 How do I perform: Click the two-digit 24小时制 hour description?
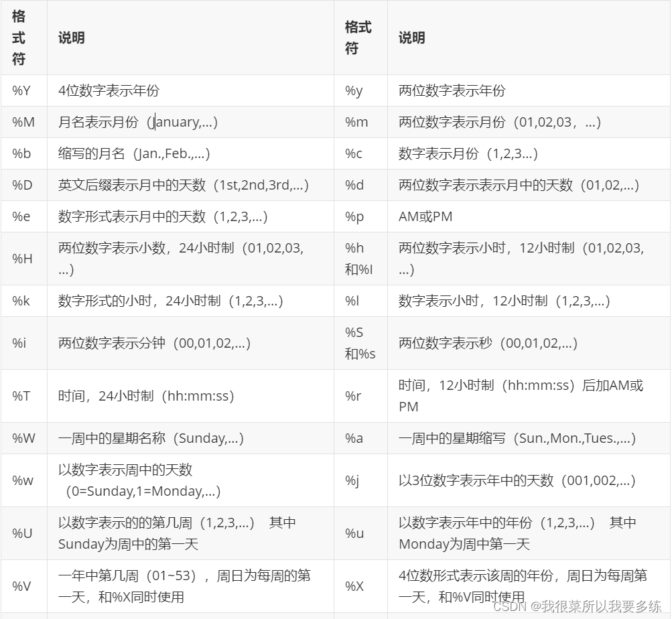pos(181,259)
